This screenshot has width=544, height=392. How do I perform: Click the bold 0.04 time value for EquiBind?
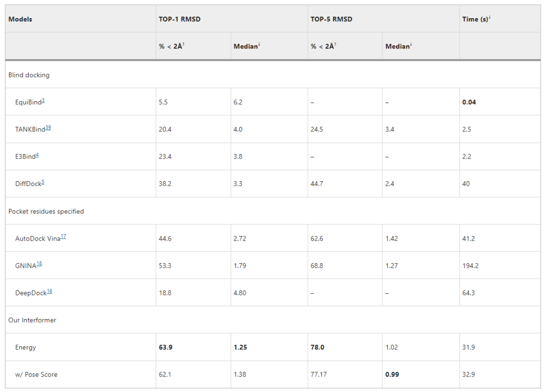469,102
